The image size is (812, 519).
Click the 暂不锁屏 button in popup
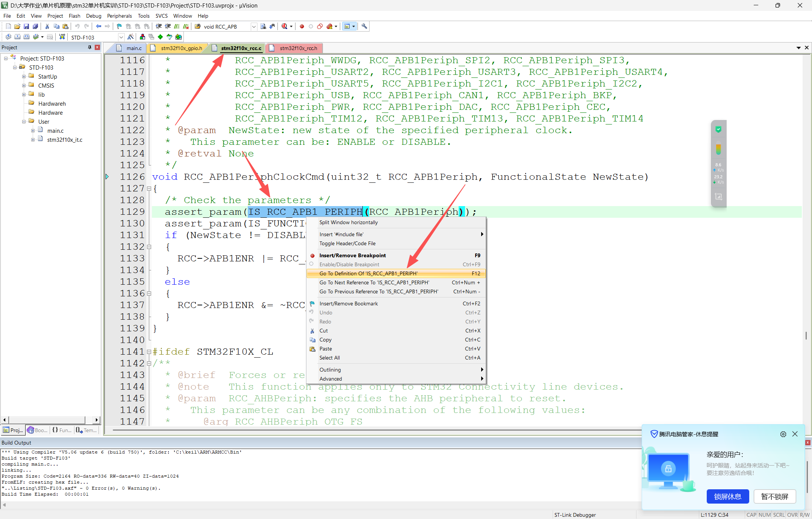(x=774, y=496)
